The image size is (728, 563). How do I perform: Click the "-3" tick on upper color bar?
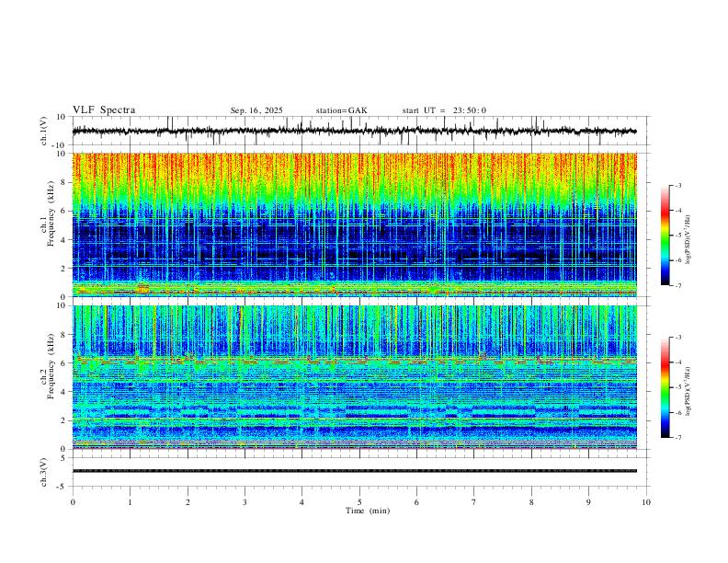(678, 185)
